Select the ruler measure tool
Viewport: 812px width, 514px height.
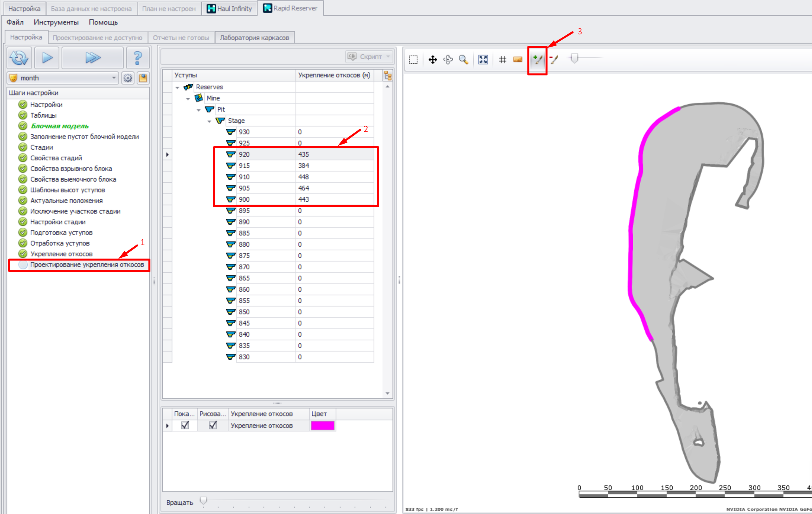[518, 60]
